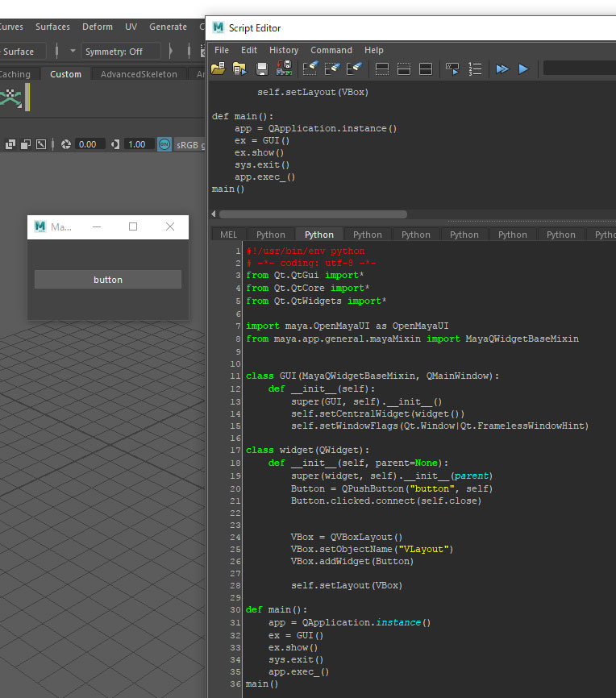Open the sRGB view transform dropdown
The height and width of the screenshot is (698, 616).
190,144
